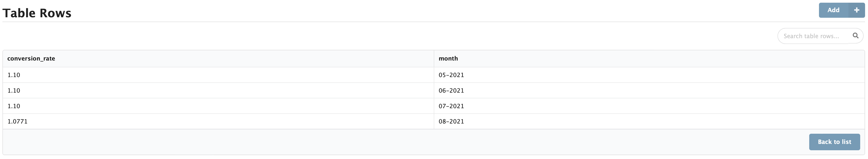Viewport: 868px width, 159px height.
Task: Return to the list using Back to list
Action: pyautogui.click(x=834, y=141)
